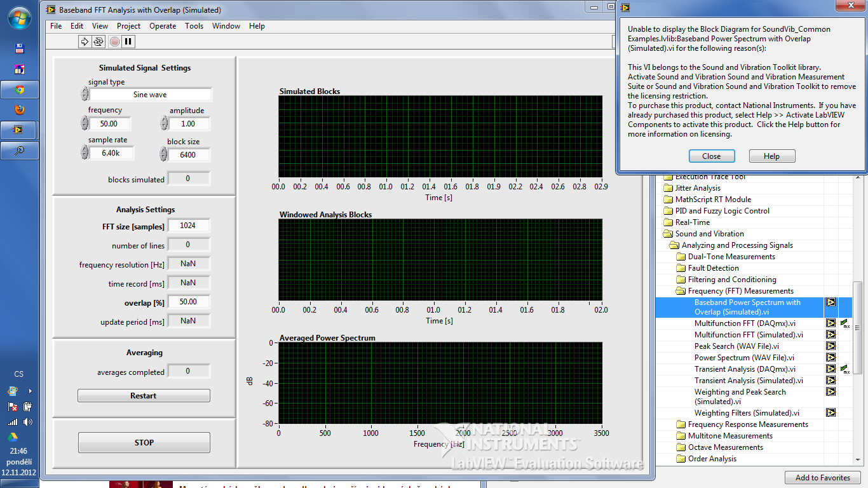Open the Tools menu
The width and height of the screenshot is (868, 488).
[x=194, y=26]
